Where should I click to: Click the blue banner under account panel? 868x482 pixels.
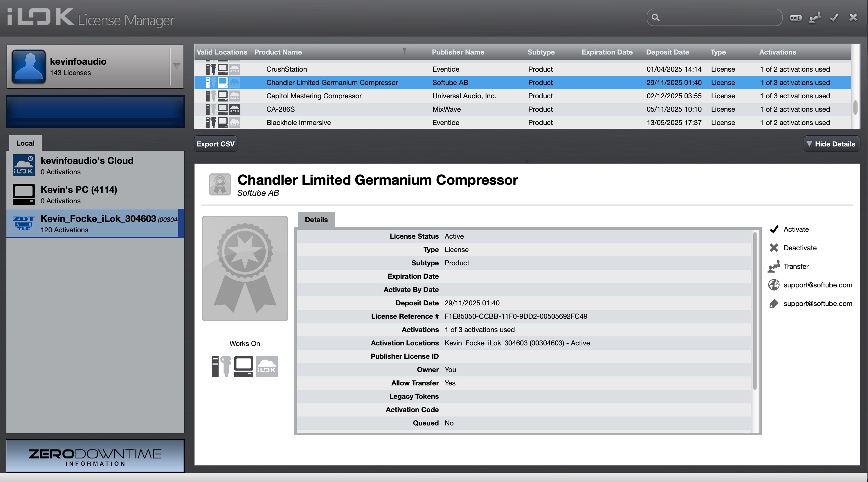click(95, 112)
